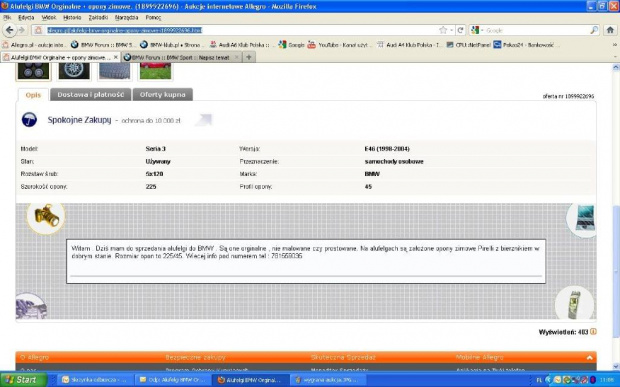This screenshot has height=387, width=620.
Task: Click the laptop icon on the right
Action: point(584,218)
